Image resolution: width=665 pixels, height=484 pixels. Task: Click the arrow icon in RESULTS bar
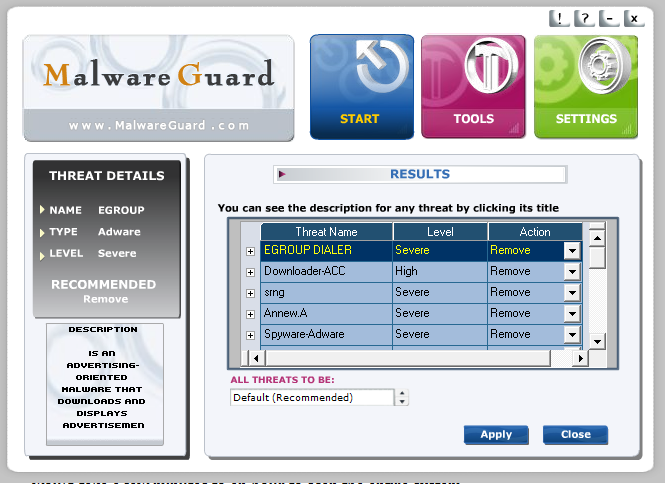coord(282,174)
